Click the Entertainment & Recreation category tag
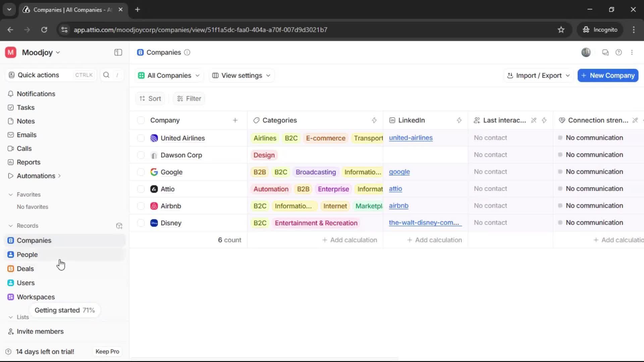 316,223
